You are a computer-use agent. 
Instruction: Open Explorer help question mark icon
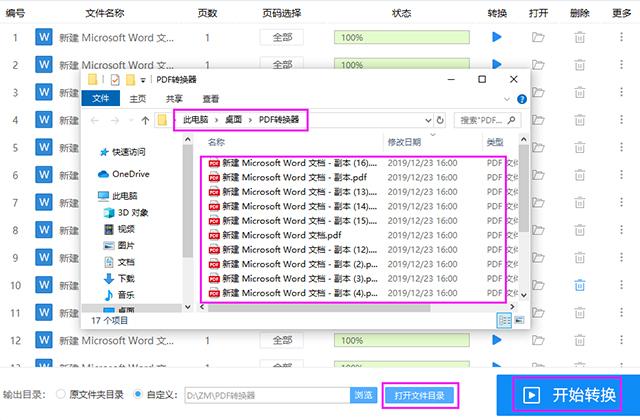pyautogui.click(x=521, y=99)
